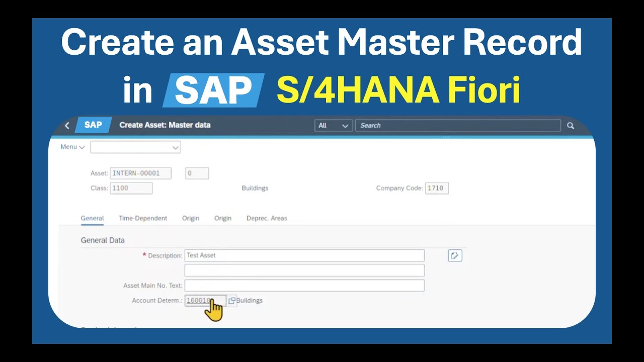
Task: Select the Buildings text next to Account Determ.
Action: tap(250, 301)
